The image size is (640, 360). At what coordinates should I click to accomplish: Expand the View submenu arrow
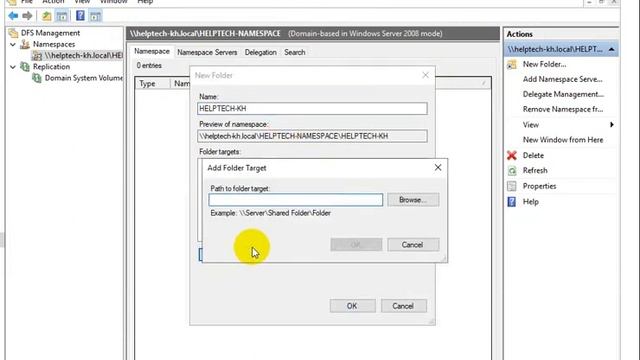611,124
